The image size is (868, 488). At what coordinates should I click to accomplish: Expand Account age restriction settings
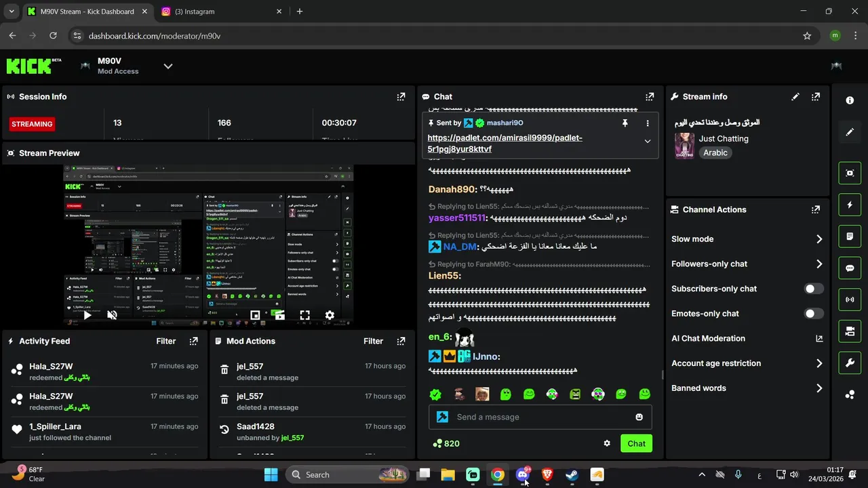pos(819,363)
